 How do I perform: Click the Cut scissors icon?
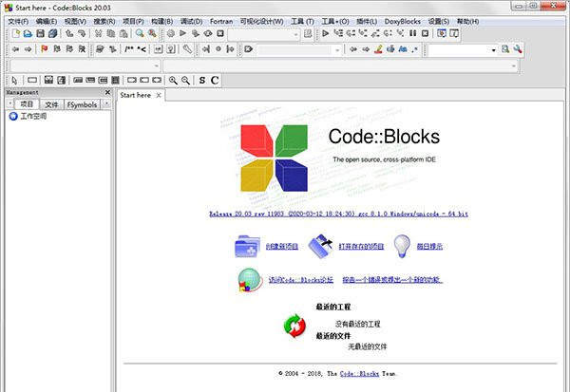click(98, 34)
